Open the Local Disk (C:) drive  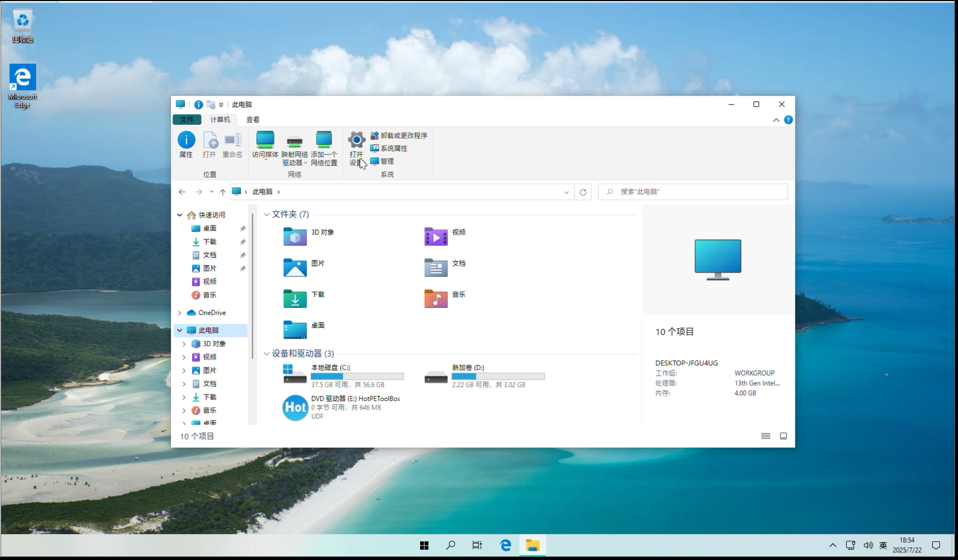click(295, 375)
